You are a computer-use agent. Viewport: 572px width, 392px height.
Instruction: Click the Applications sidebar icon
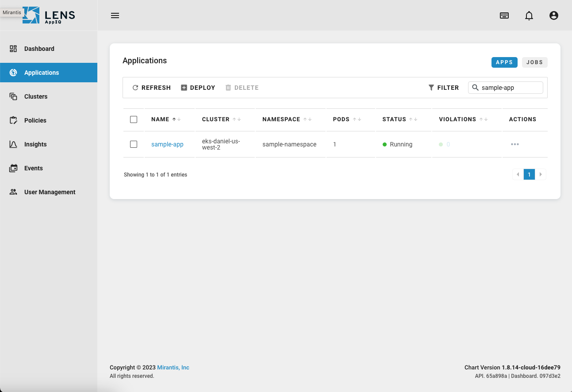point(13,73)
